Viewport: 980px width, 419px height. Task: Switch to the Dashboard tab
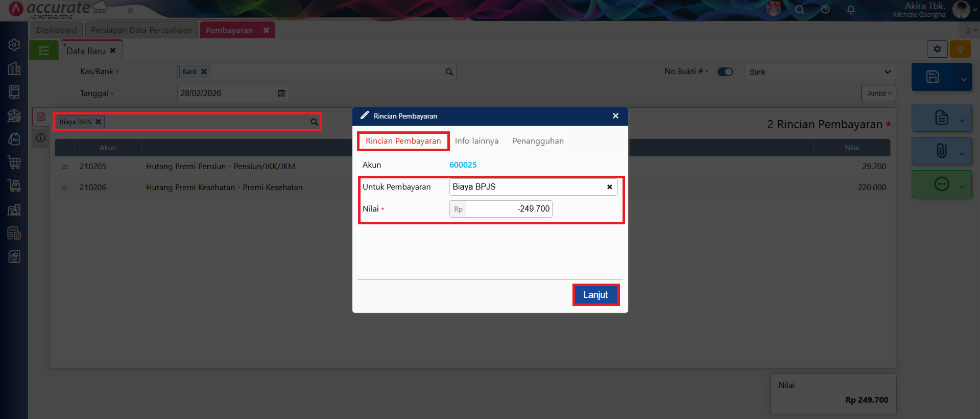pos(56,30)
